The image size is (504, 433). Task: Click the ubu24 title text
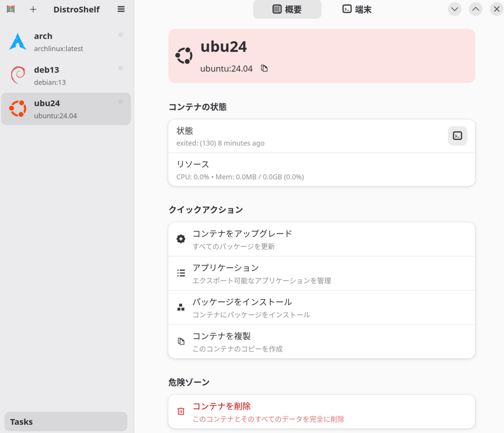(224, 47)
